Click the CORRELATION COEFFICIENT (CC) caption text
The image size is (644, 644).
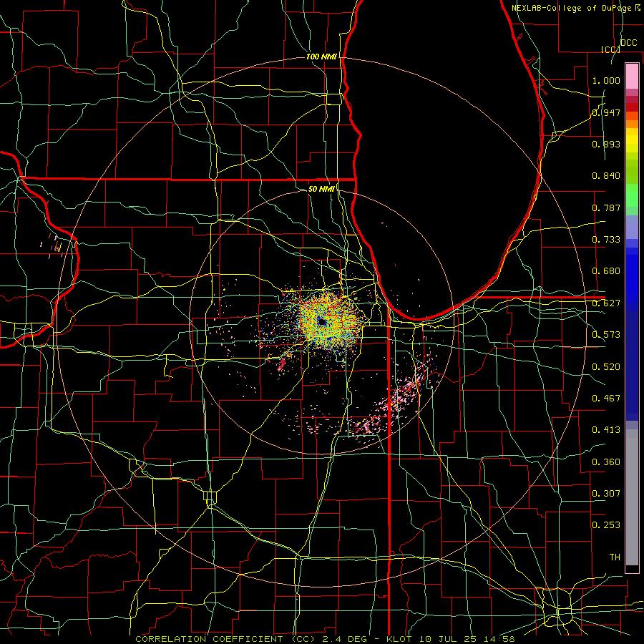tap(225, 639)
